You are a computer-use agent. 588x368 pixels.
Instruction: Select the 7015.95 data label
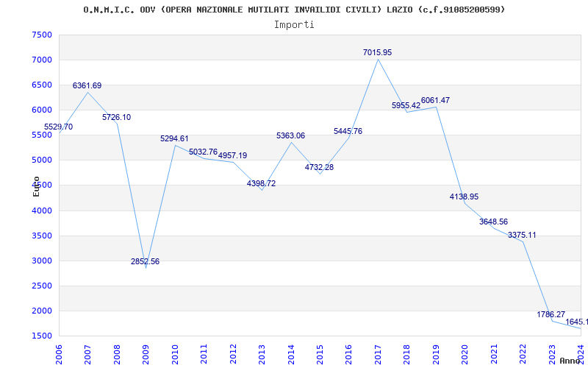(x=377, y=52)
